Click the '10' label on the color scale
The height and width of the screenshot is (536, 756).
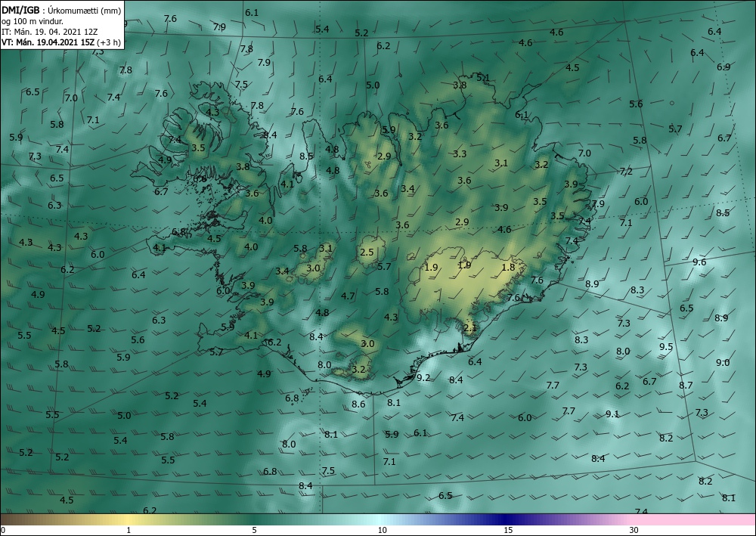click(382, 530)
